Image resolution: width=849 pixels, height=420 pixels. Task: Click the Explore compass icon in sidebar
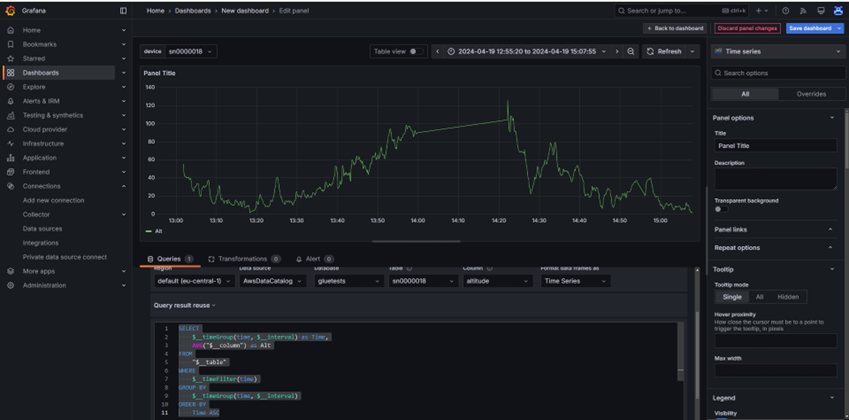10,87
